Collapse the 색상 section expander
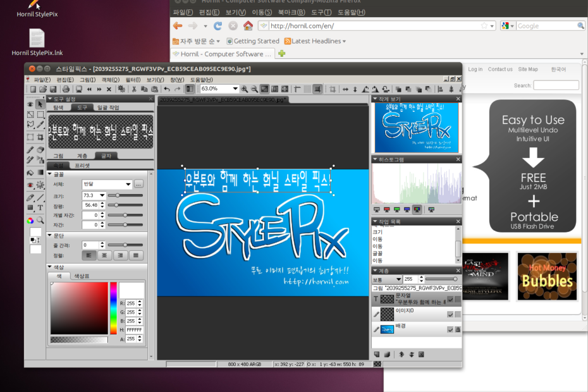The image size is (588, 392). coord(50,267)
